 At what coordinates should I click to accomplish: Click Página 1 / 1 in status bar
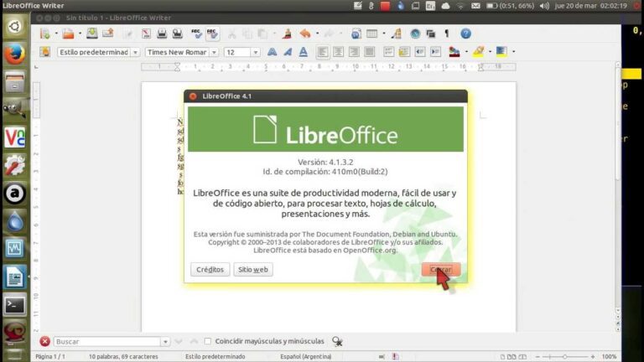coord(50,357)
